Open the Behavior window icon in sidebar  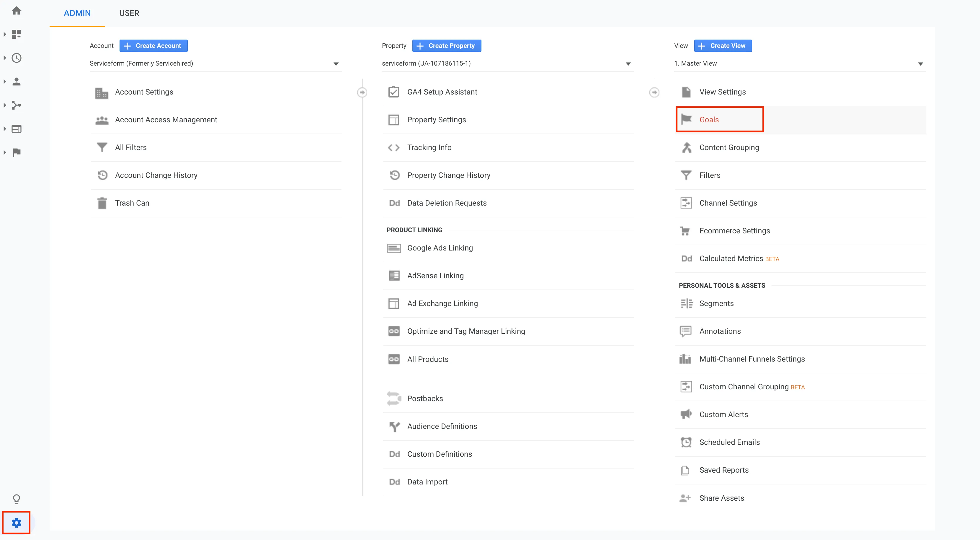tap(16, 129)
